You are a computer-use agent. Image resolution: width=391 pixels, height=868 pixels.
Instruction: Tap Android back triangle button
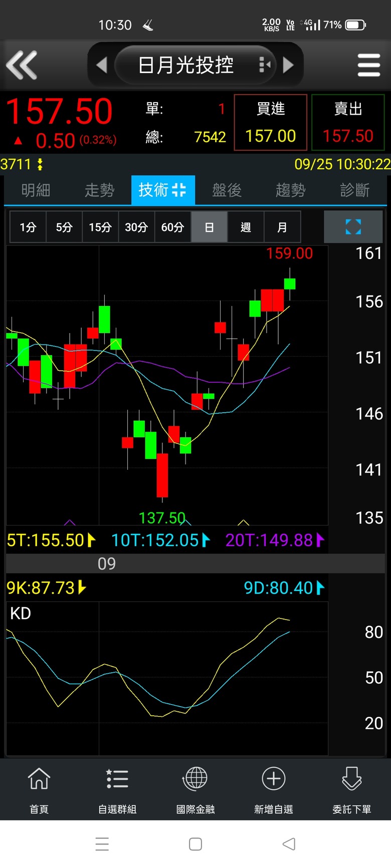(289, 844)
